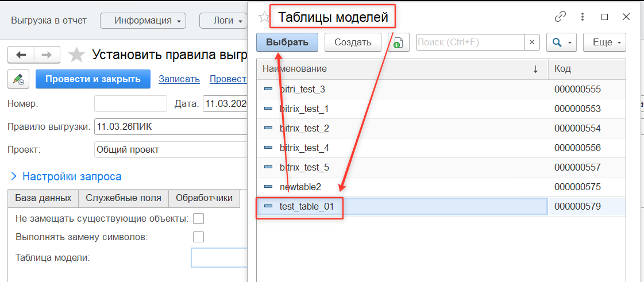Image resolution: width=644 pixels, height=282 pixels.
Task: Click the link icon in dialog title bar
Action: point(560,17)
